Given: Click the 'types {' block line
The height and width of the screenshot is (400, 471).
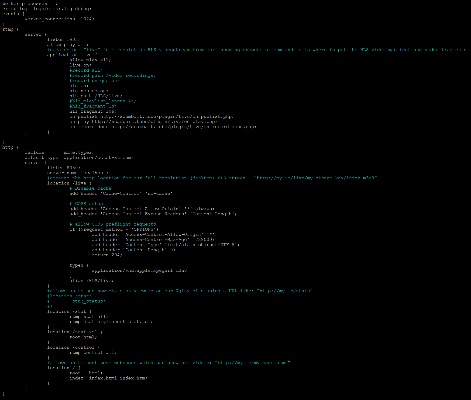Looking at the screenshot, I should point(79,265).
